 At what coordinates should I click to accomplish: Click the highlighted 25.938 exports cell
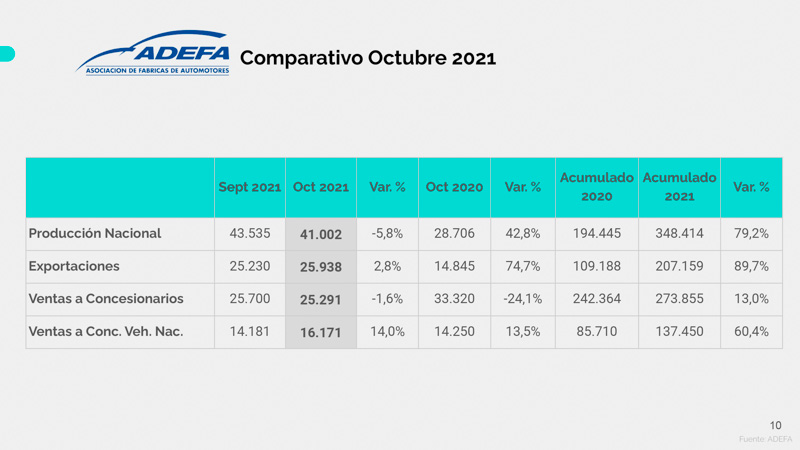[x=321, y=267]
